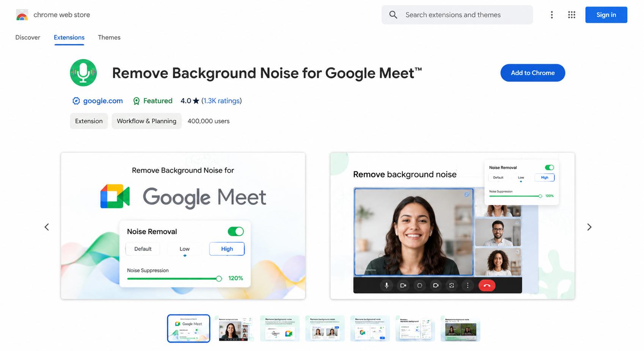The width and height of the screenshot is (644, 351).
Task: Click the Google Meet camera logo in first slide
Action: point(115,196)
